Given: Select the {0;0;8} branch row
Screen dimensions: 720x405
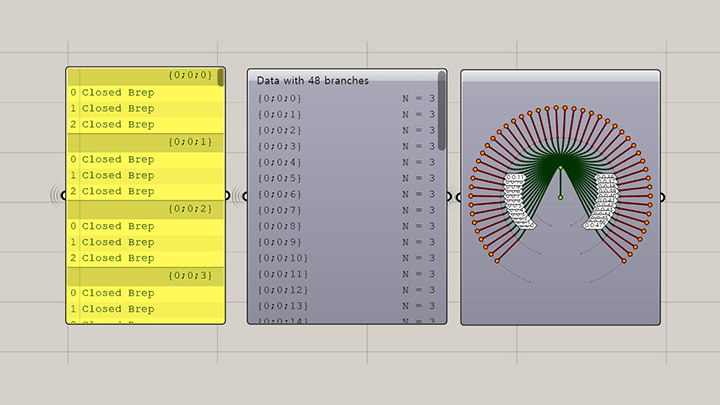Looking at the screenshot, I should click(346, 226).
